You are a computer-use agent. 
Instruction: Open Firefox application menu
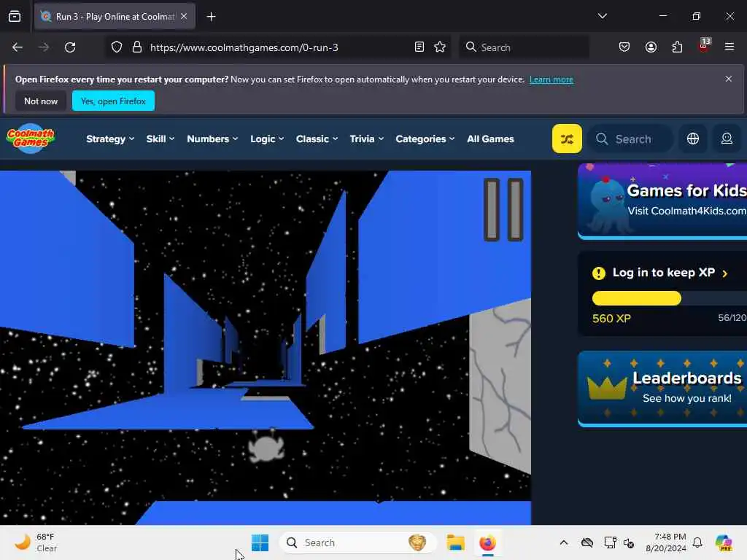point(729,47)
